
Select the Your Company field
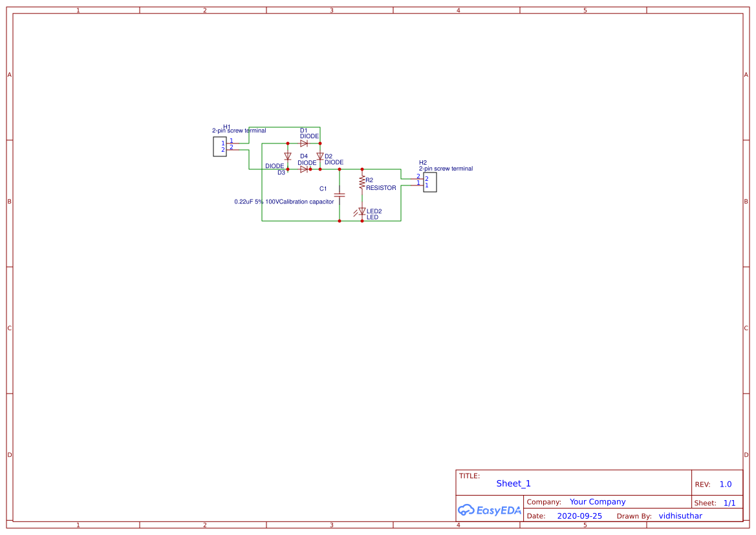597,501
